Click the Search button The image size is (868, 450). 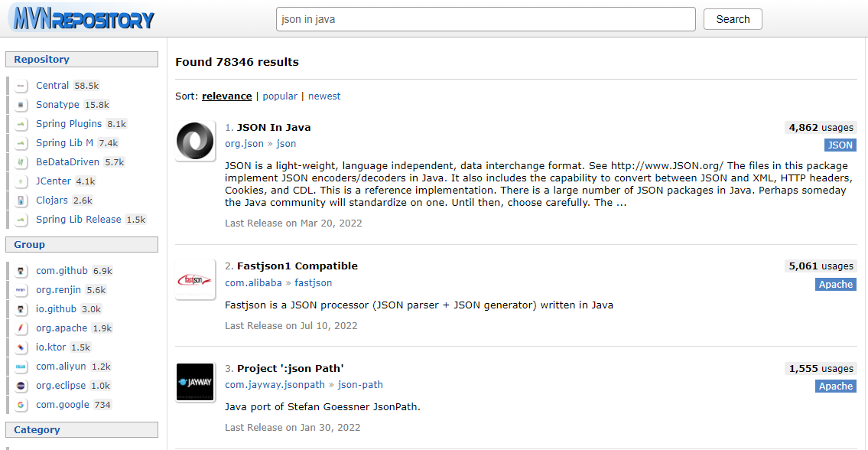733,19
